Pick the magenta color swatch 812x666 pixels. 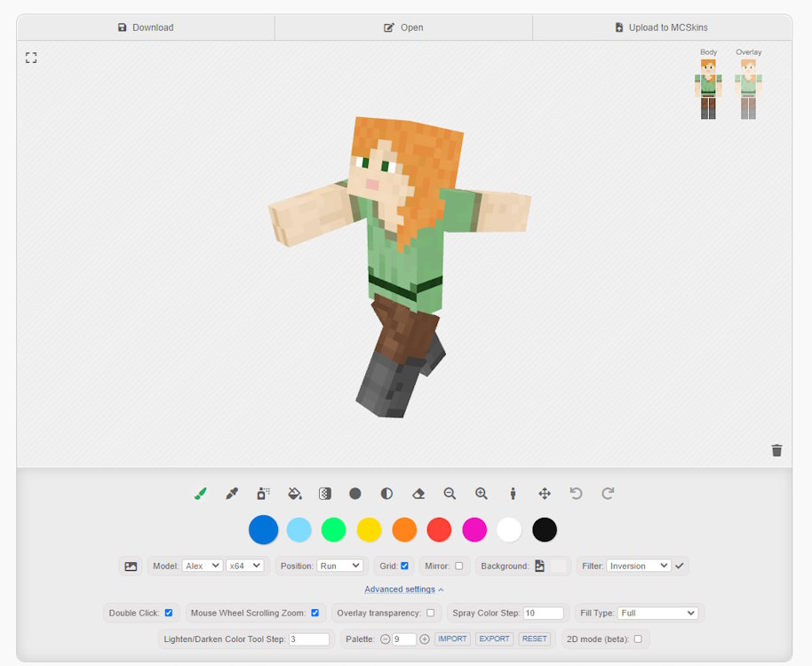coord(474,530)
